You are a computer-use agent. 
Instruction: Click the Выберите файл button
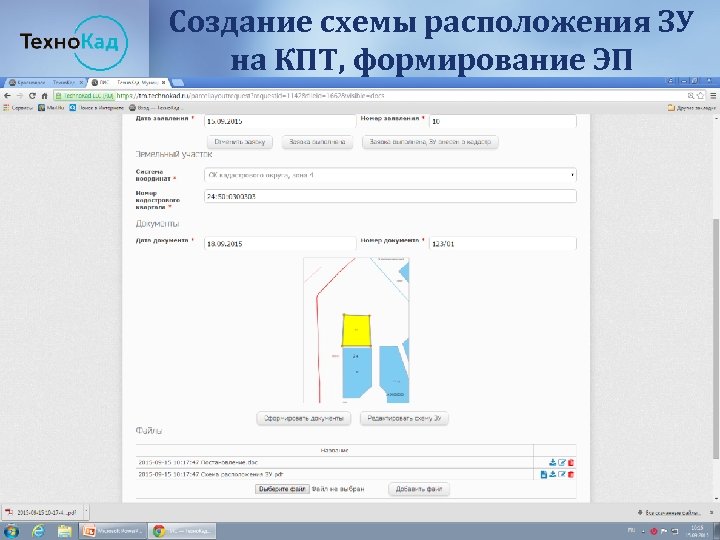coord(282,489)
